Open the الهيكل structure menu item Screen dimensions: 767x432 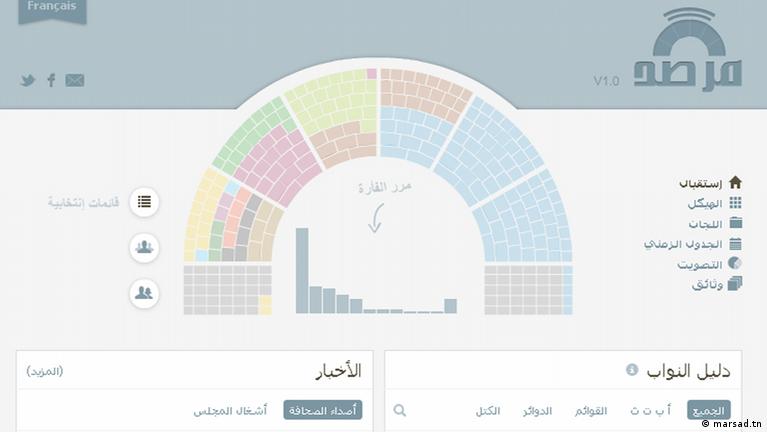[x=714, y=203]
